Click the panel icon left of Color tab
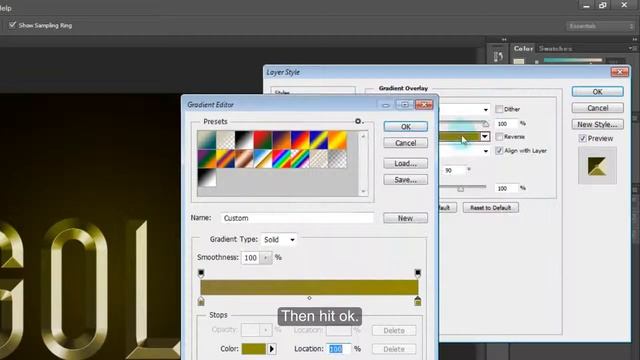640x360 pixels. tap(498, 56)
